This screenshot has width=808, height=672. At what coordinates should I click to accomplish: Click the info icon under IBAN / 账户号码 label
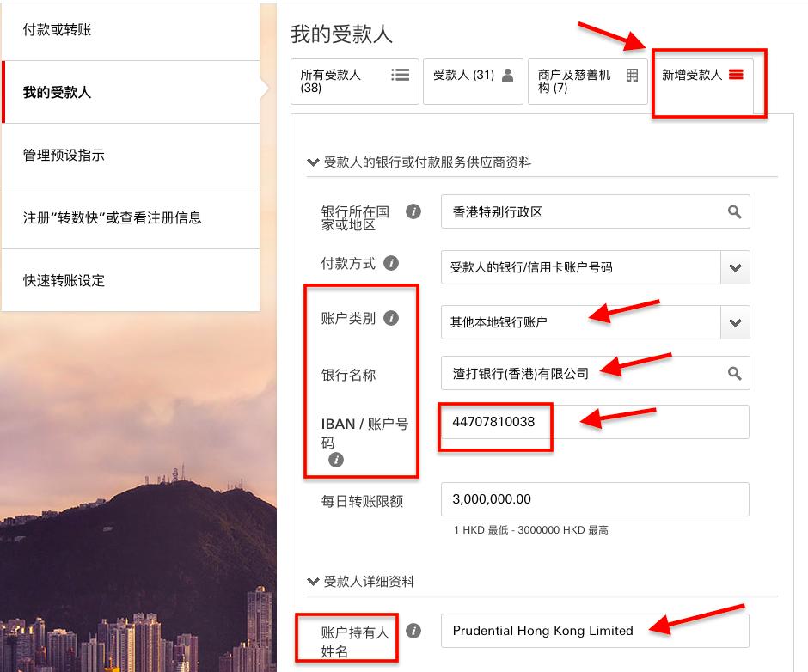click(336, 460)
